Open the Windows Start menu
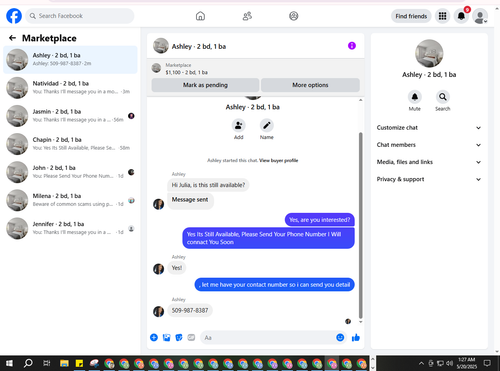This screenshot has height=371, width=500. [9, 363]
